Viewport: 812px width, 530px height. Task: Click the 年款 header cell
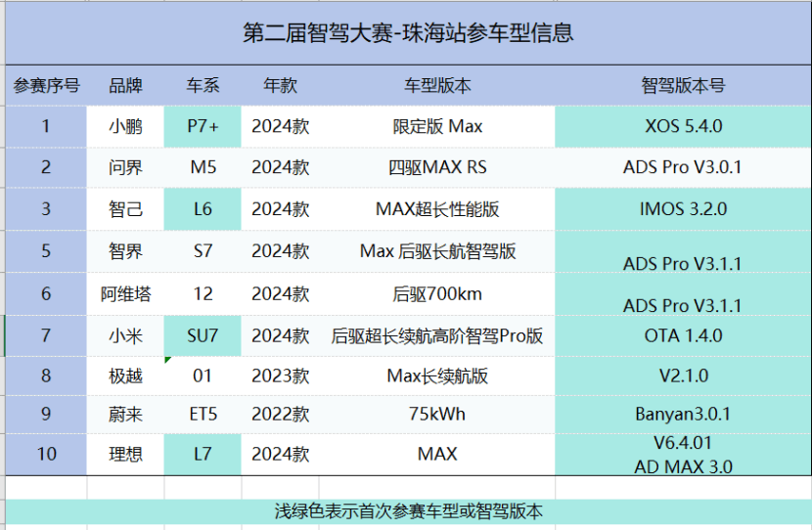(x=280, y=86)
